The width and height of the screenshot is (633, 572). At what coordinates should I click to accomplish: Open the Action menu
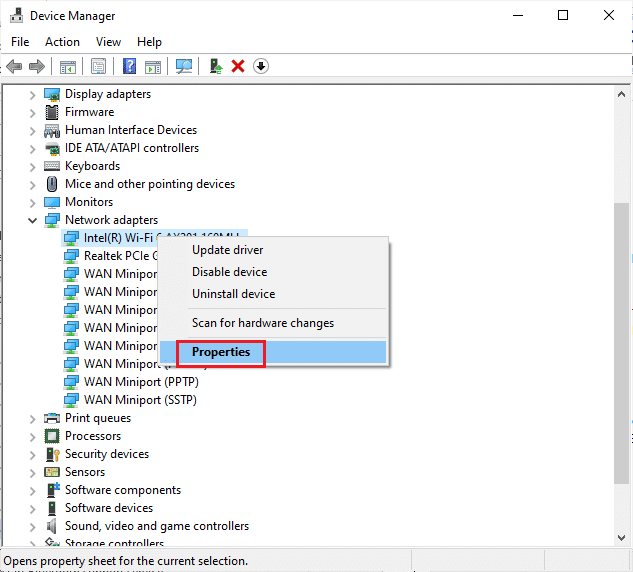point(62,42)
